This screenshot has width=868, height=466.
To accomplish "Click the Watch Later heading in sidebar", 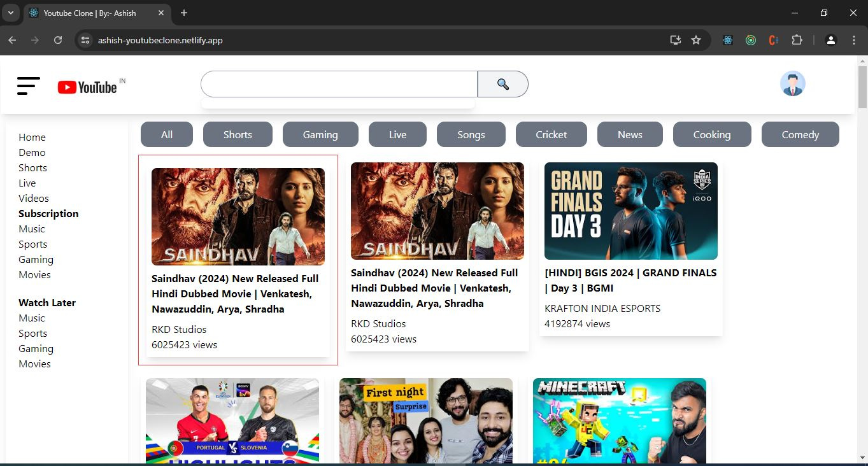I will point(47,302).
